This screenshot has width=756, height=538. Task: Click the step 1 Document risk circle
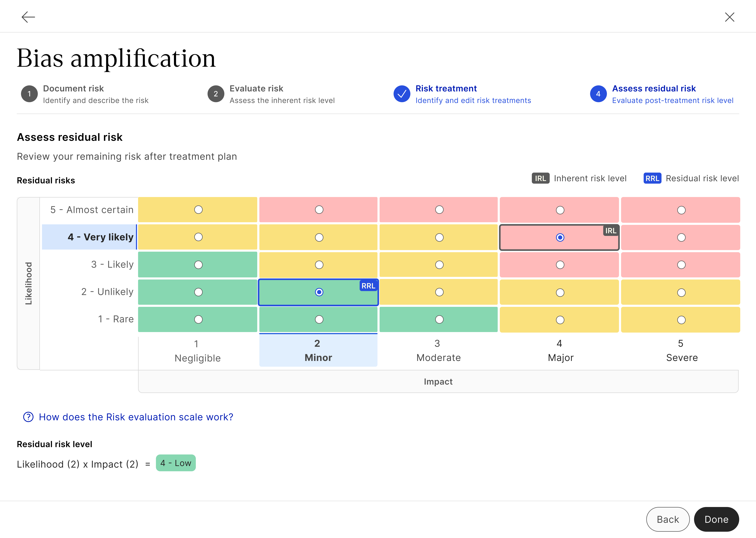click(29, 94)
